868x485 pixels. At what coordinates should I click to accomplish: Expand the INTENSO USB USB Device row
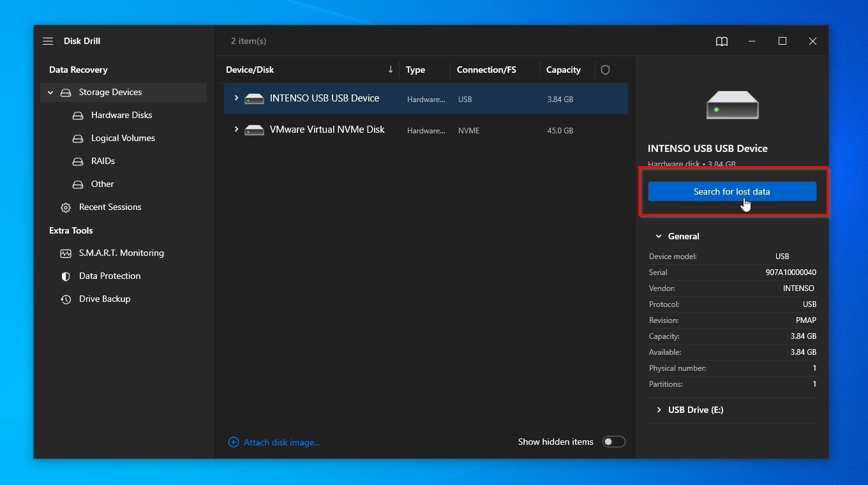pos(236,98)
